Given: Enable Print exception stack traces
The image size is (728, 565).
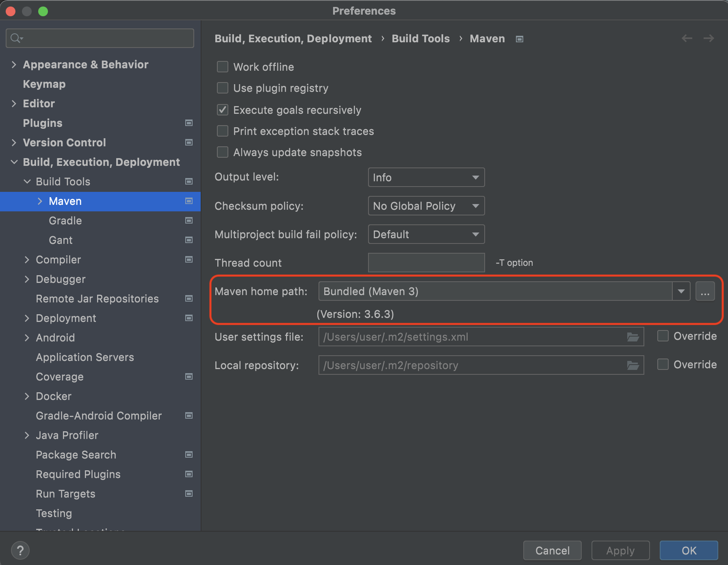Looking at the screenshot, I should pyautogui.click(x=223, y=131).
